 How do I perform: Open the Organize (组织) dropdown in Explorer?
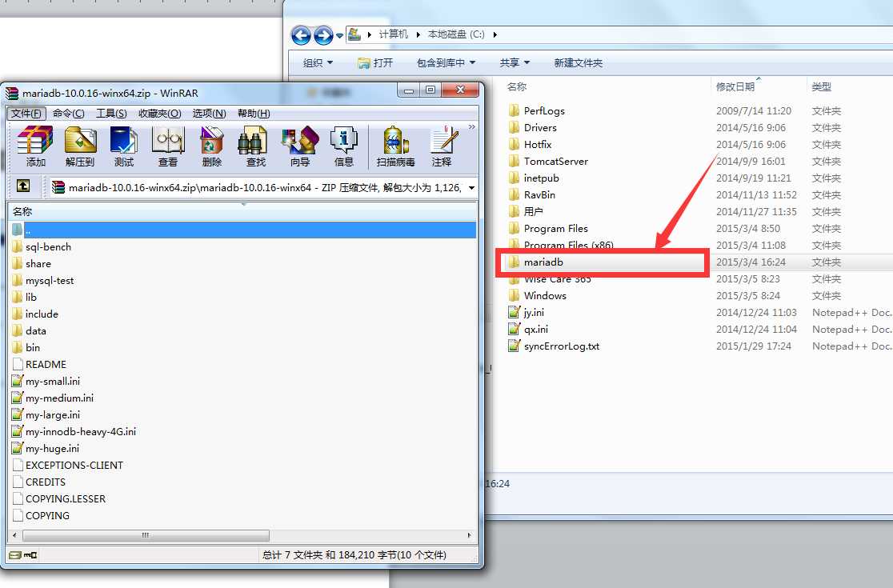318,62
